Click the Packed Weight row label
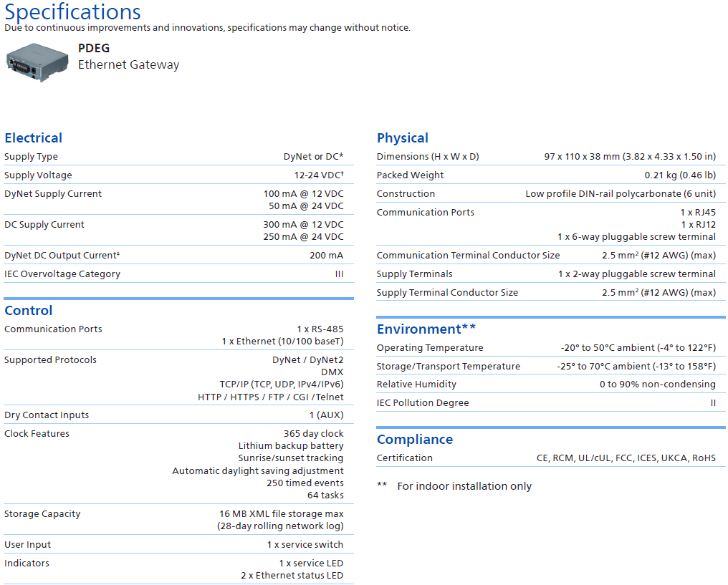 [411, 175]
